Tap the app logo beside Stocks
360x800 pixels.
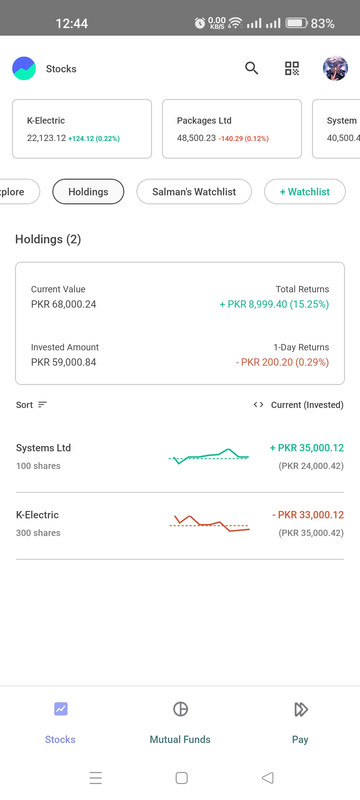pos(24,68)
